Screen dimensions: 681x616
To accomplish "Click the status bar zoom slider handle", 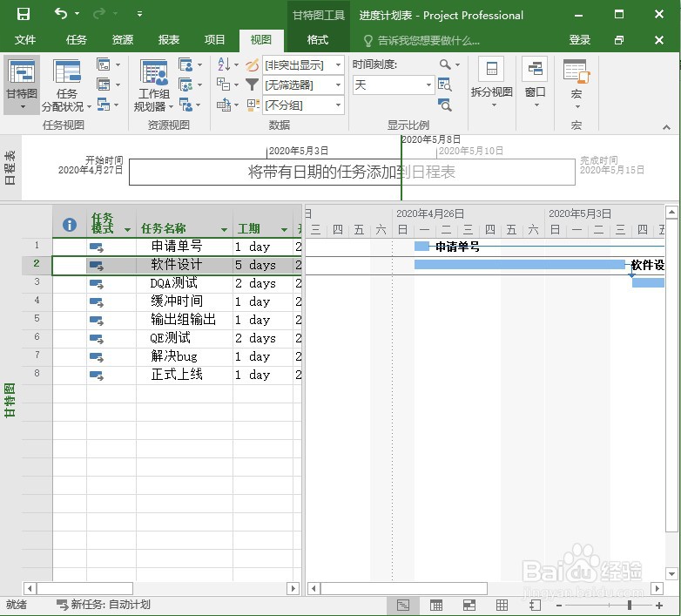I will point(630,605).
